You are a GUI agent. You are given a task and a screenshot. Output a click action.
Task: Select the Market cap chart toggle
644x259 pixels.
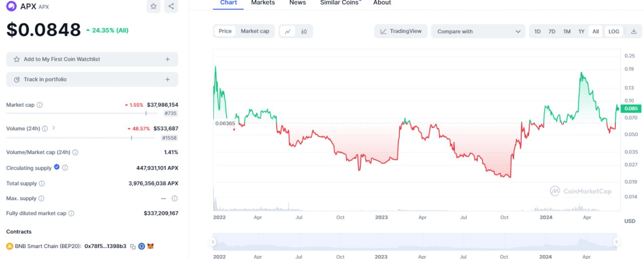tap(255, 31)
